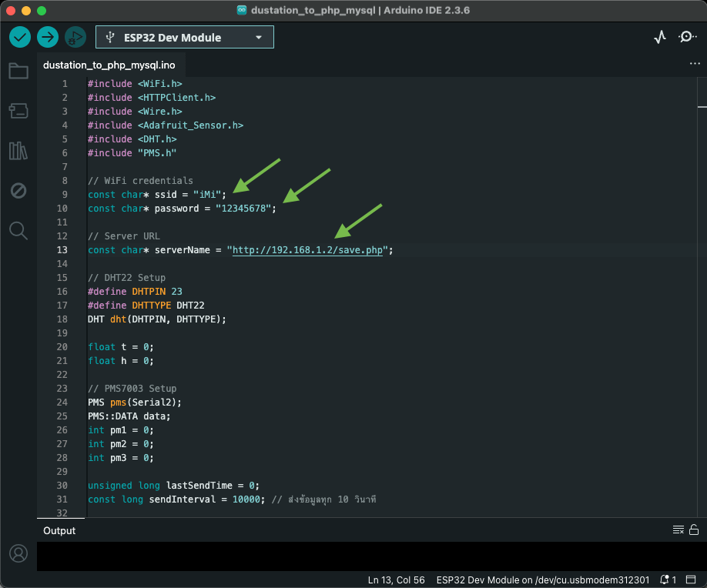The width and height of the screenshot is (707, 588).
Task: Click the Ln 13, Col 56 cursor position
Action: 397,580
